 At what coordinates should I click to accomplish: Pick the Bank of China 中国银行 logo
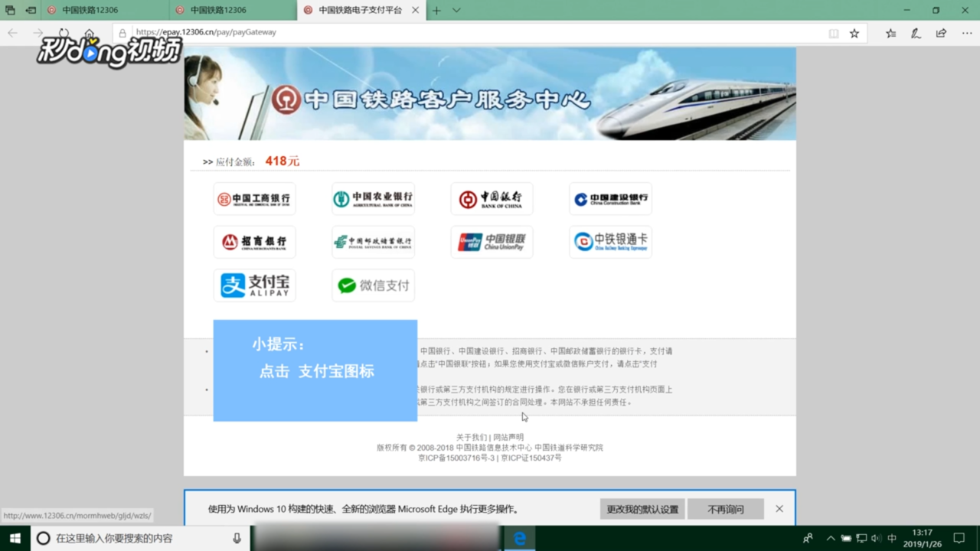492,199
